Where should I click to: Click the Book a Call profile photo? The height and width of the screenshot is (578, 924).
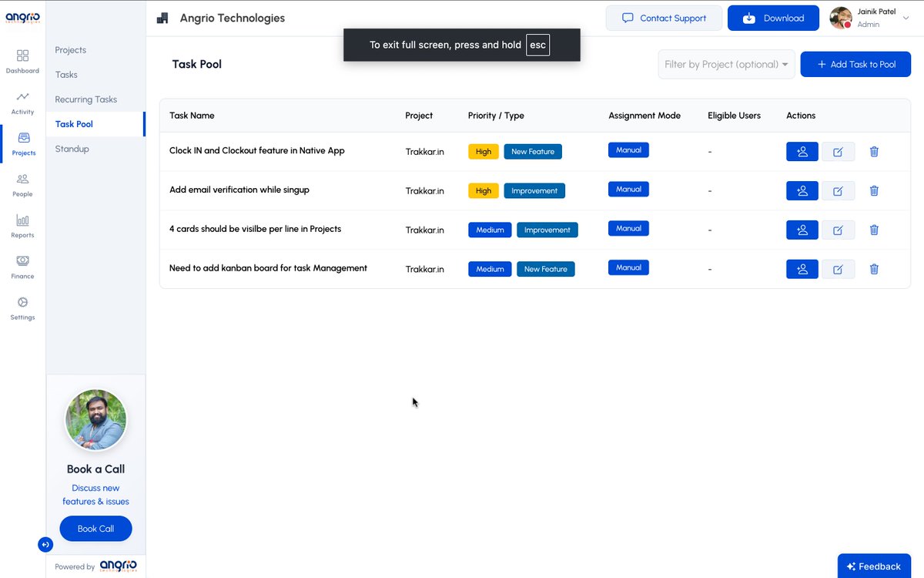point(95,419)
